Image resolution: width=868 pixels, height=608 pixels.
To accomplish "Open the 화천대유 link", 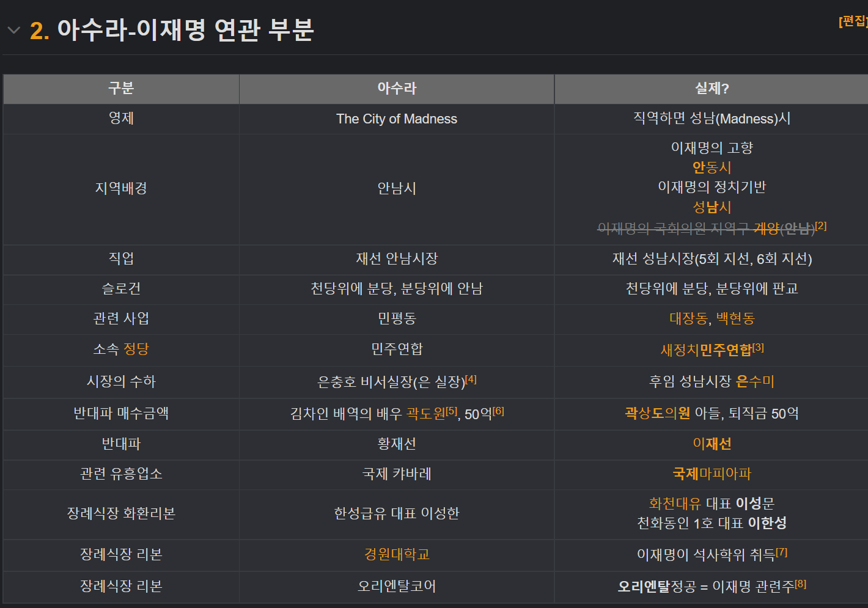I will click(675, 504).
